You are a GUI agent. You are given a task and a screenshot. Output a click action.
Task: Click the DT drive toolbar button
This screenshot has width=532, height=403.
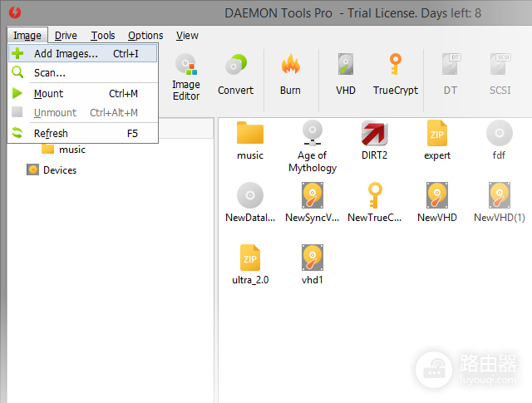[x=451, y=76]
